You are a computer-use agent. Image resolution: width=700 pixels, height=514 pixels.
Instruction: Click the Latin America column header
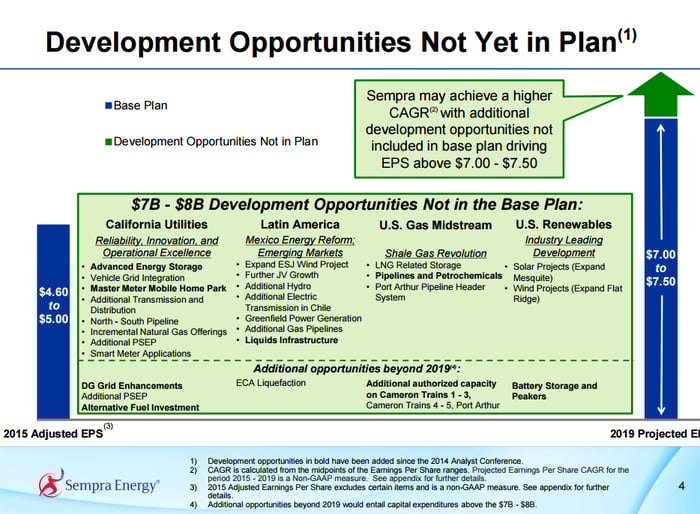299,225
